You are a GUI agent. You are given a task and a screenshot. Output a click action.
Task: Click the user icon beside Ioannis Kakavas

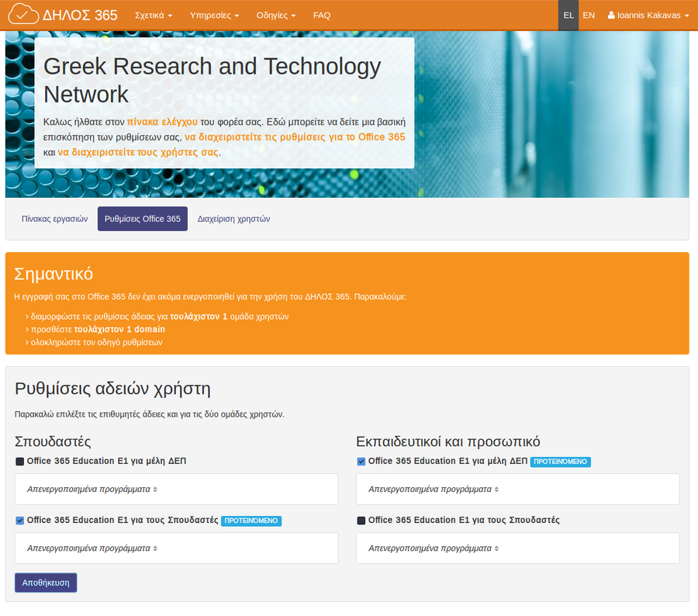coord(611,16)
